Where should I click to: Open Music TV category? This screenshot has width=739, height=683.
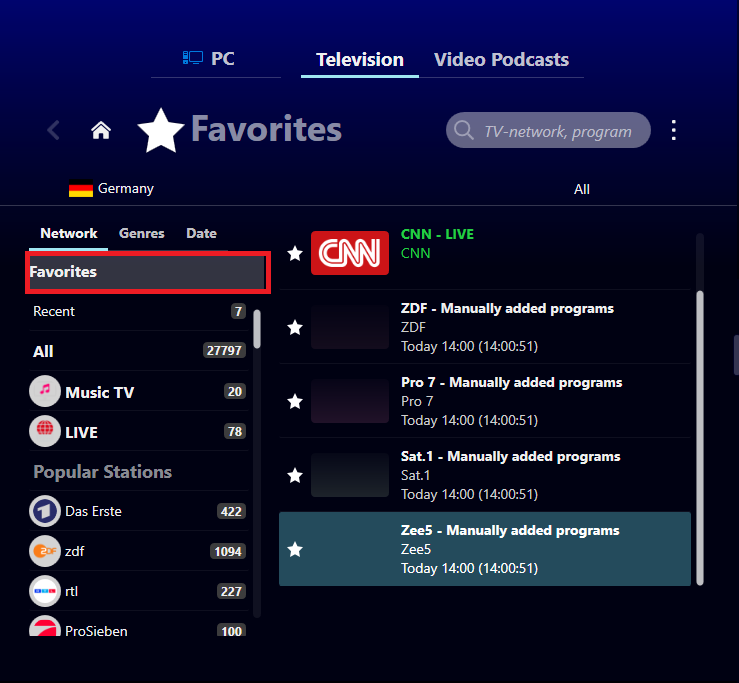[x=138, y=392]
